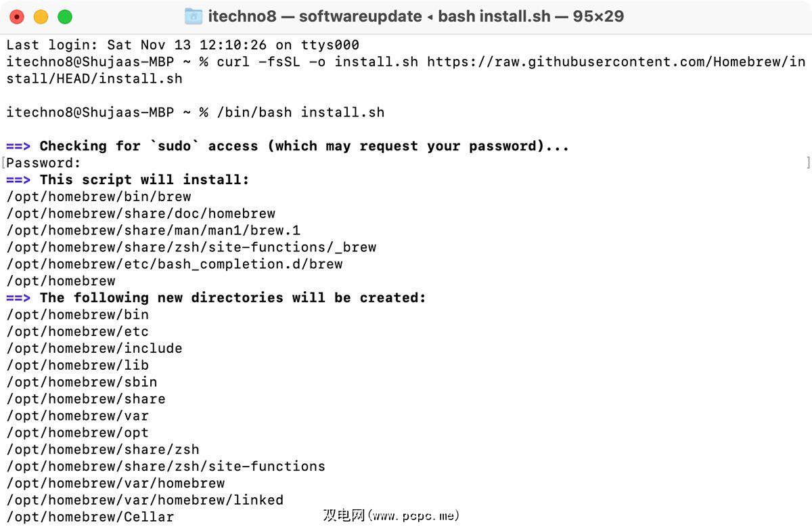Screen dimensions: 812x531
Task: Click the blue arrow before 'The following new directories'
Action: (x=18, y=298)
